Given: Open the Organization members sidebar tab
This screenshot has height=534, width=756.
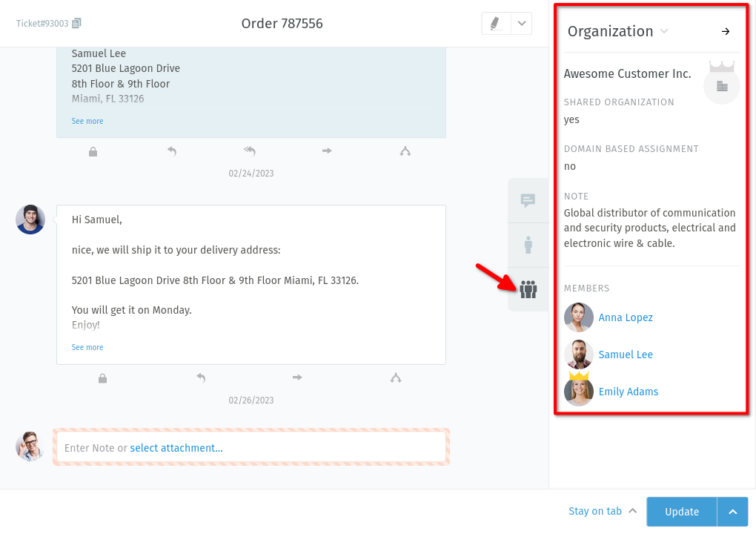Looking at the screenshot, I should tap(528, 289).
